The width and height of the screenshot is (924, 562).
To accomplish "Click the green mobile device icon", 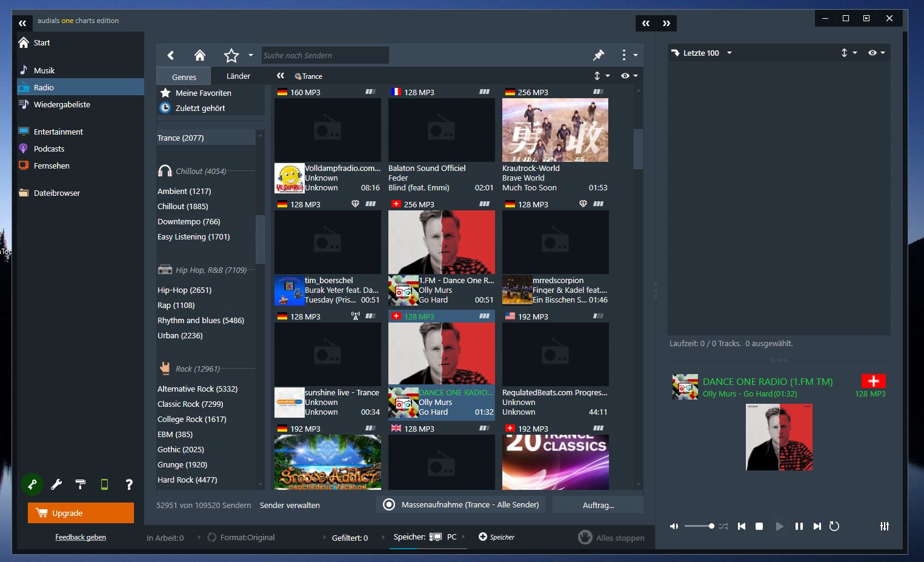I will coord(104,484).
